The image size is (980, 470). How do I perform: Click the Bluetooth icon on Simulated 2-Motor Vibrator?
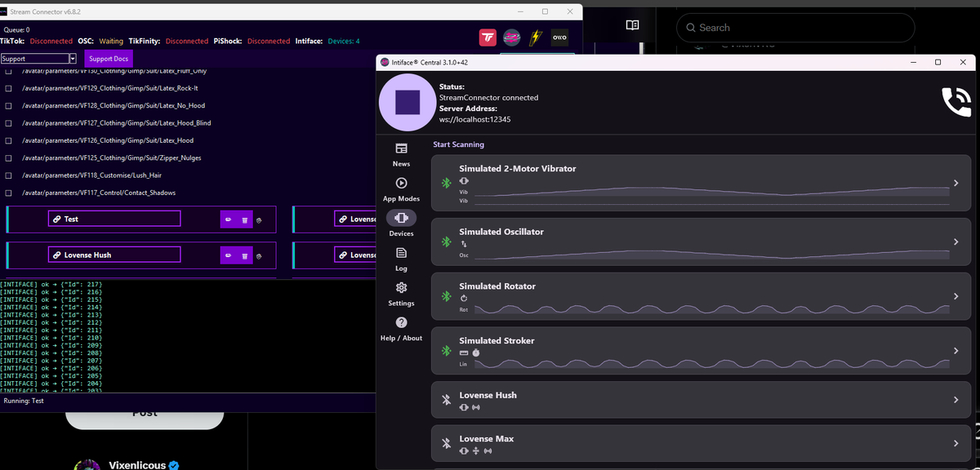tap(446, 183)
